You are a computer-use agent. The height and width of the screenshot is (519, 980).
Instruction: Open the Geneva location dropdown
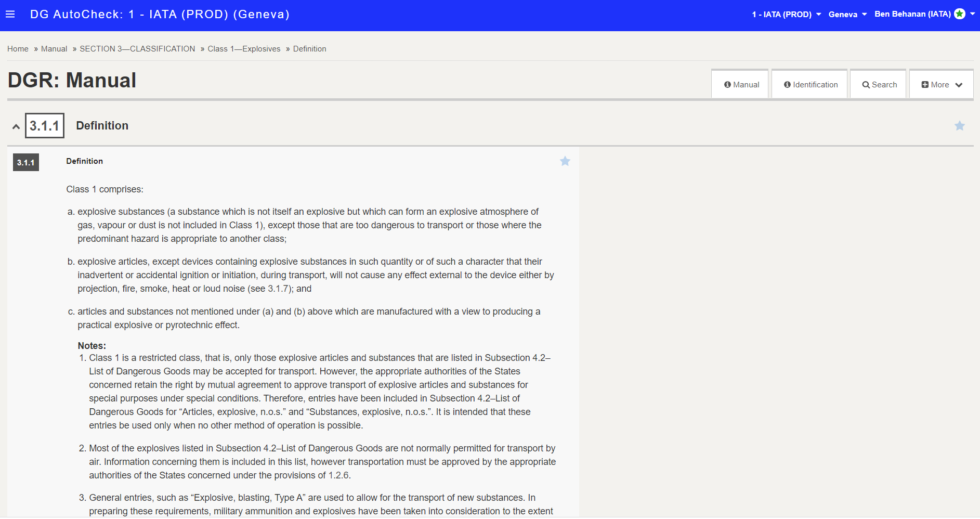tap(847, 15)
